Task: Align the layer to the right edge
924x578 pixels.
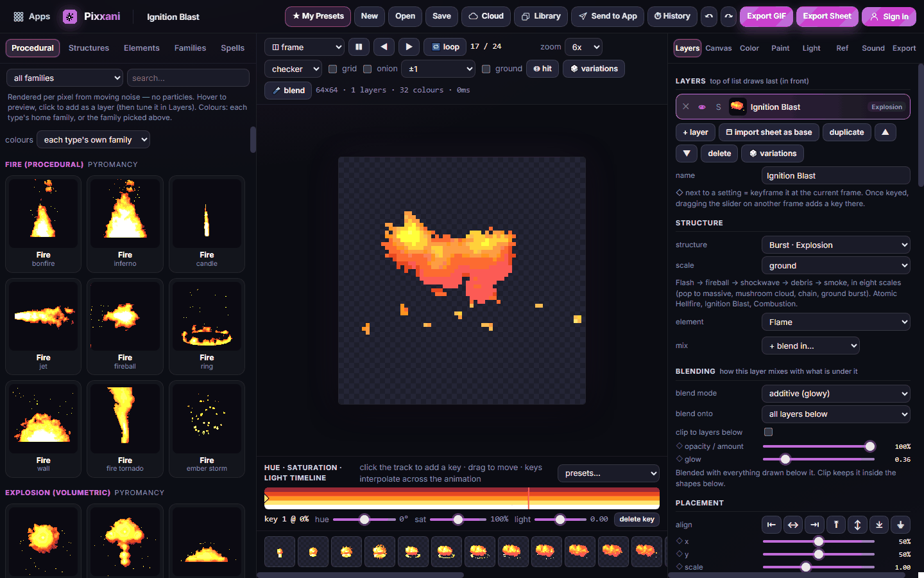Action: (x=815, y=525)
